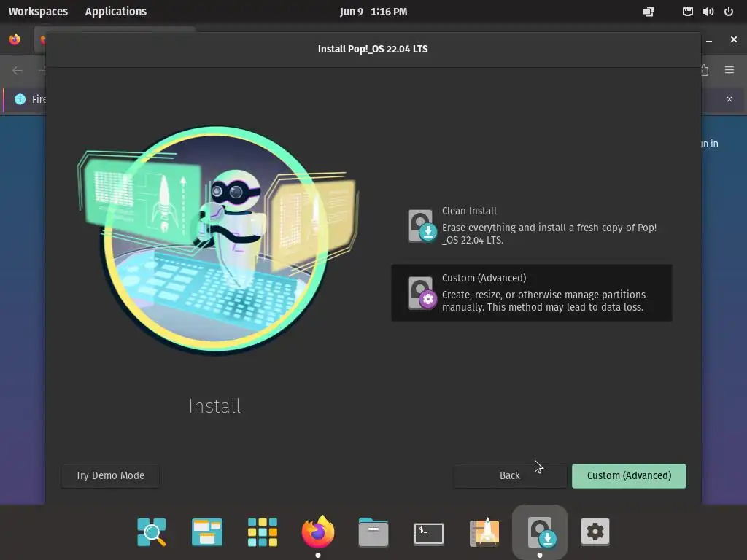The image size is (747, 560).
Task: Click the 'Install' heading text
Action: (215, 406)
